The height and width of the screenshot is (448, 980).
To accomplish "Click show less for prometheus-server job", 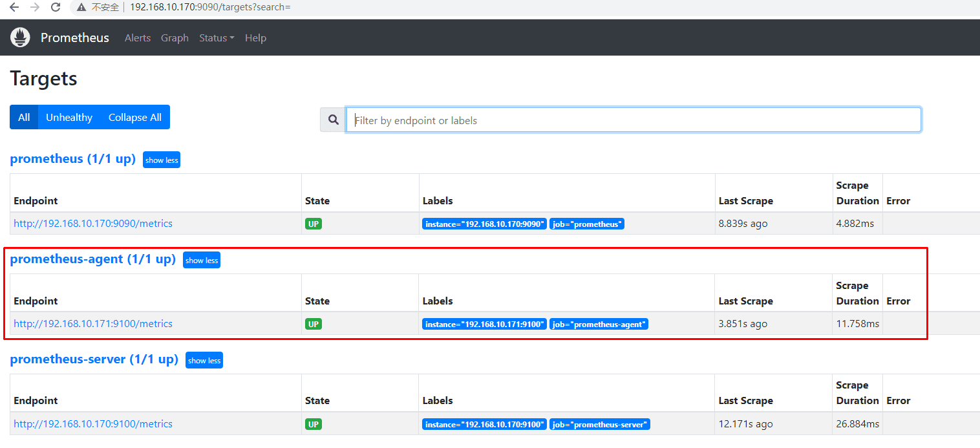I will [204, 360].
